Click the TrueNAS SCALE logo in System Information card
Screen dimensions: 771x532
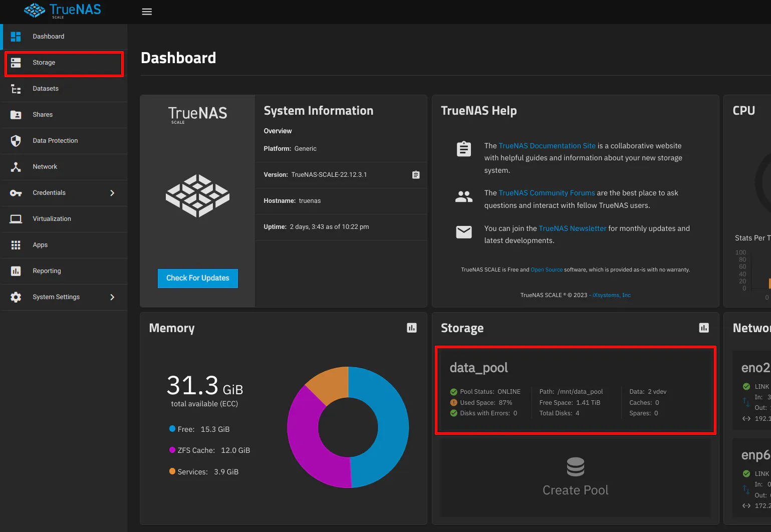[197, 114]
